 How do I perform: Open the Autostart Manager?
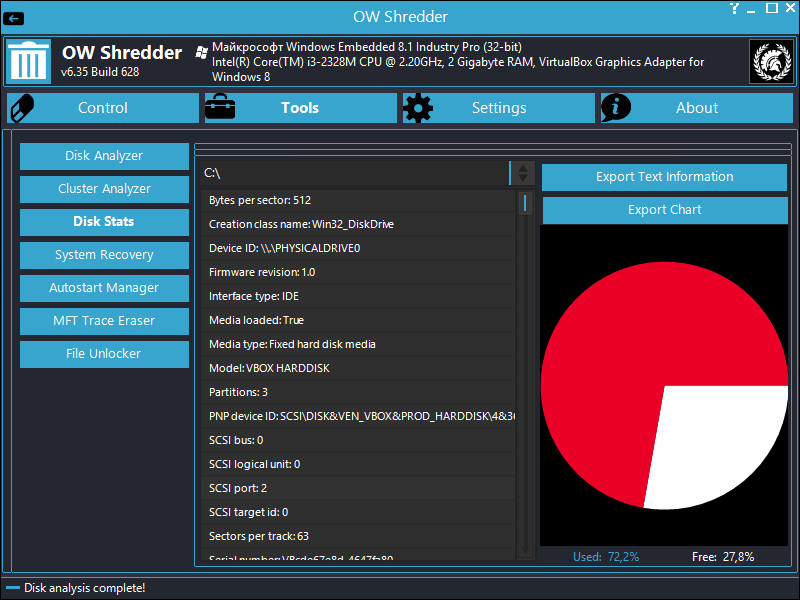pos(104,288)
